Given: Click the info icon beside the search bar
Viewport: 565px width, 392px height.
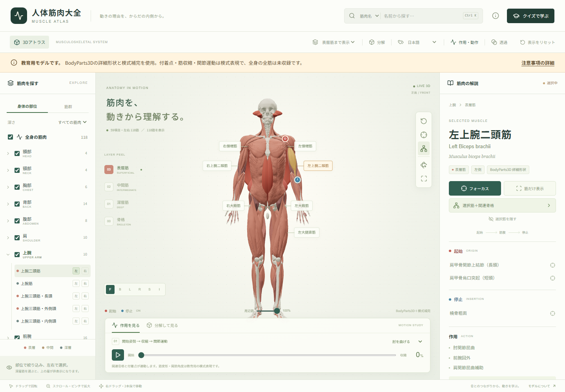Looking at the screenshot, I should pyautogui.click(x=496, y=16).
